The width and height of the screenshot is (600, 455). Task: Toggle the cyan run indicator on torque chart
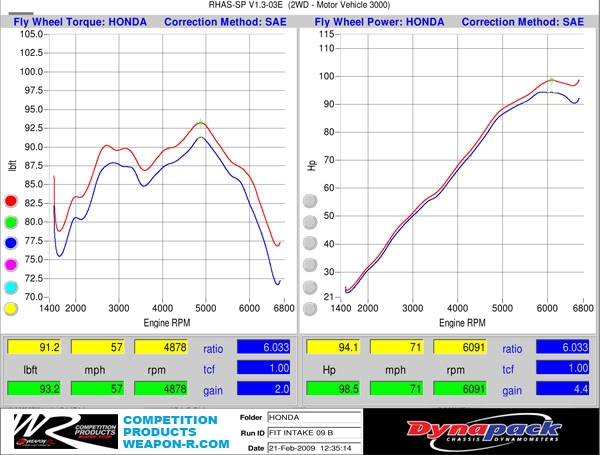(11, 287)
